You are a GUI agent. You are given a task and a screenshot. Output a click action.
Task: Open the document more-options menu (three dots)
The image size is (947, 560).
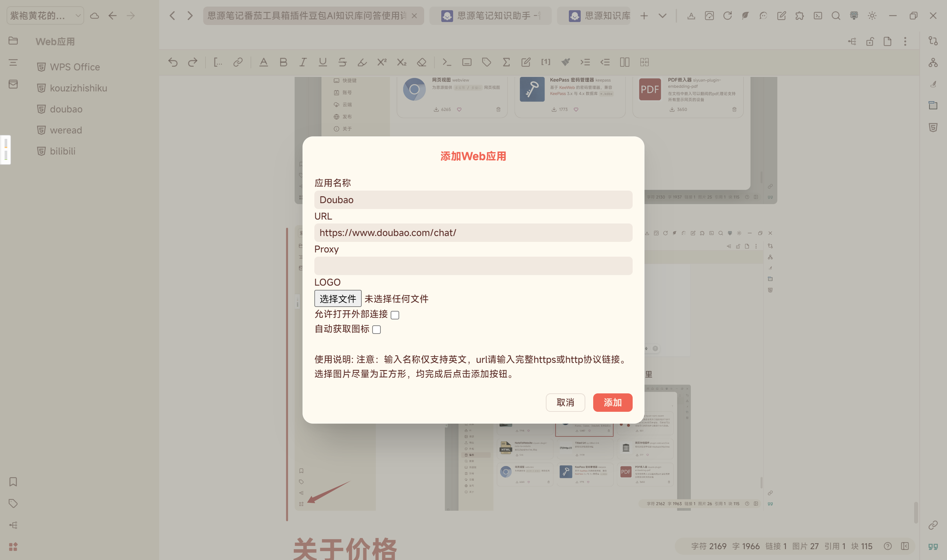(905, 41)
